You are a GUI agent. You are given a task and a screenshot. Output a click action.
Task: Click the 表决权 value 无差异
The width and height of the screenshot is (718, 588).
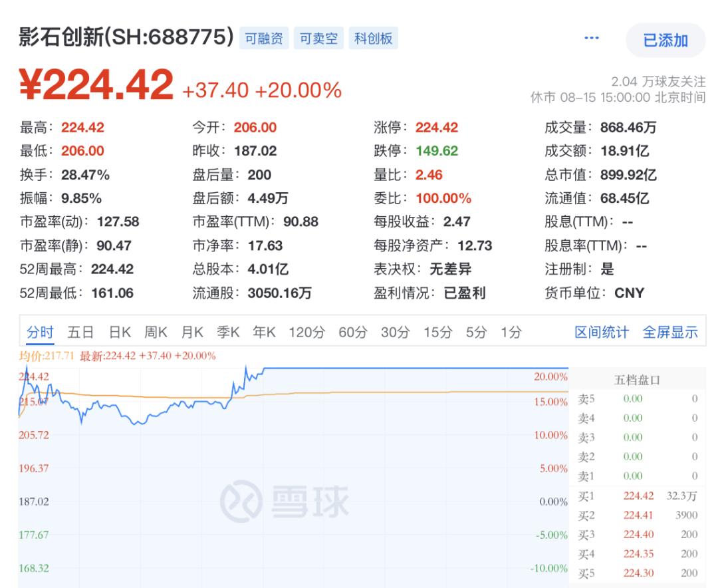pyautogui.click(x=450, y=269)
